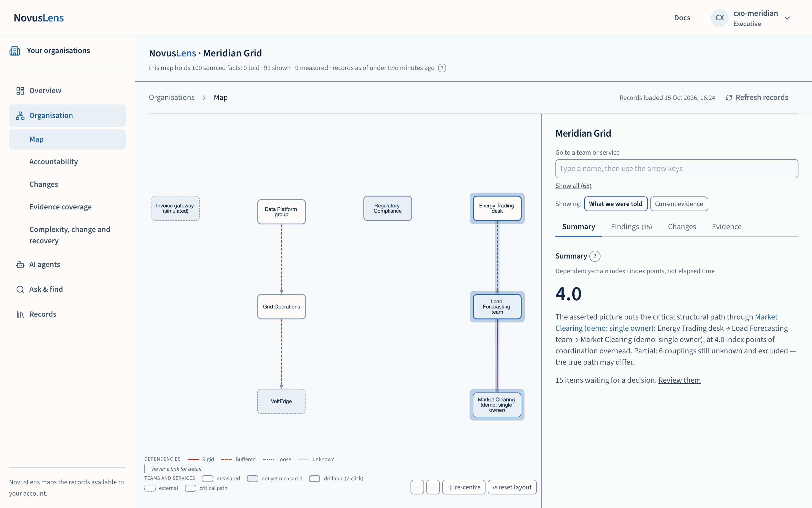The height and width of the screenshot is (508, 812).
Task: Click the Meridian Grid title link
Action: [232, 53]
